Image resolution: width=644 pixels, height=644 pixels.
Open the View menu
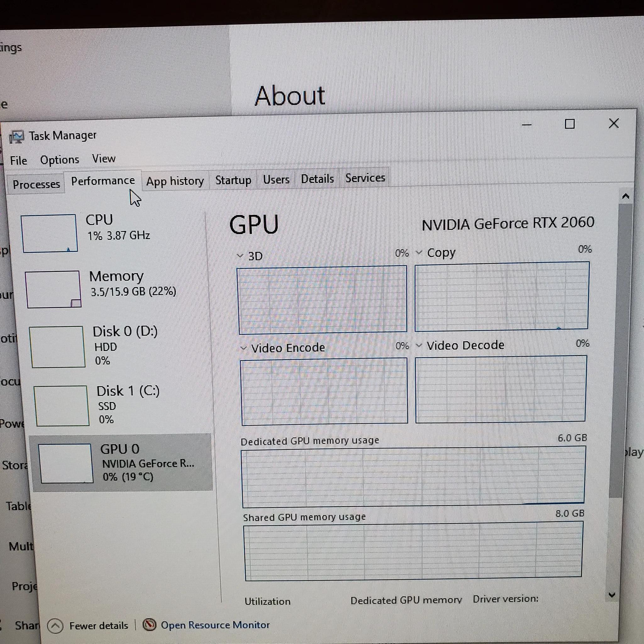click(104, 159)
